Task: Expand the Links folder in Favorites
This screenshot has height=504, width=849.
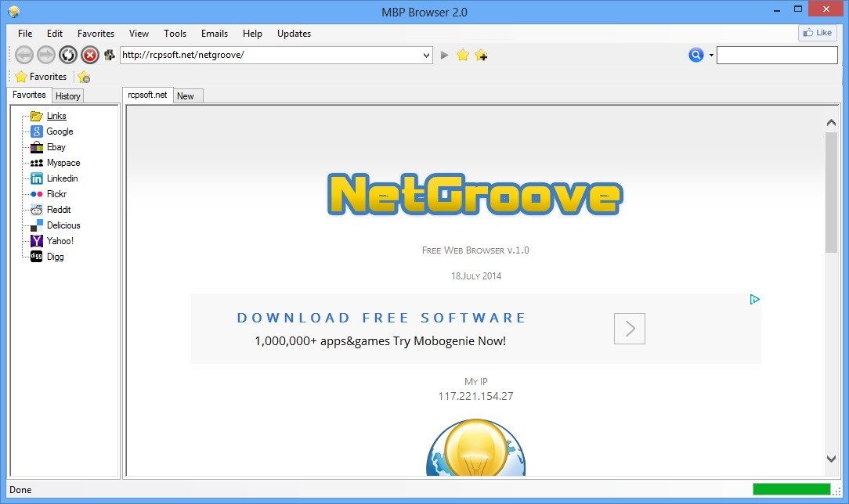Action: (56, 115)
